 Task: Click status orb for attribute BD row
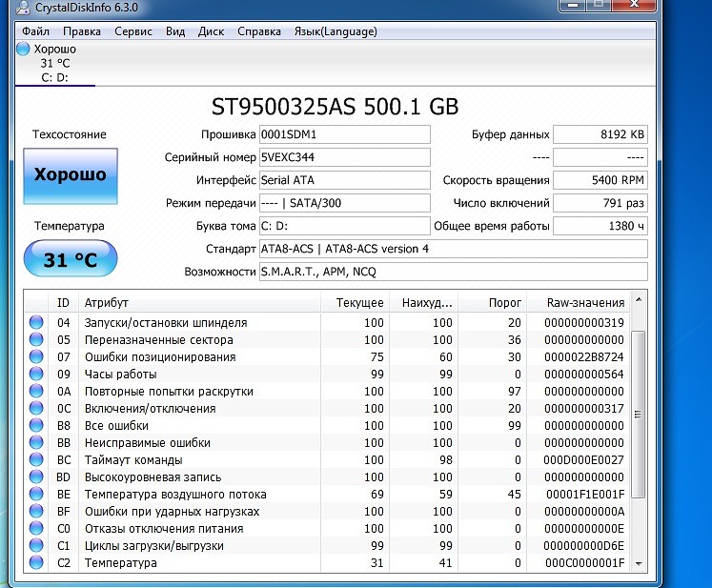coord(36,476)
